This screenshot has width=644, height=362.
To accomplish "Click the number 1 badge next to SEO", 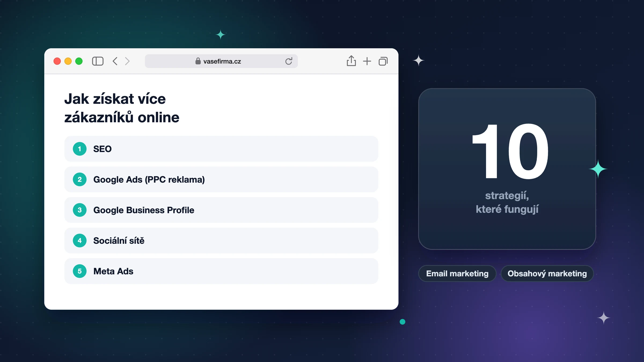I will pyautogui.click(x=80, y=149).
